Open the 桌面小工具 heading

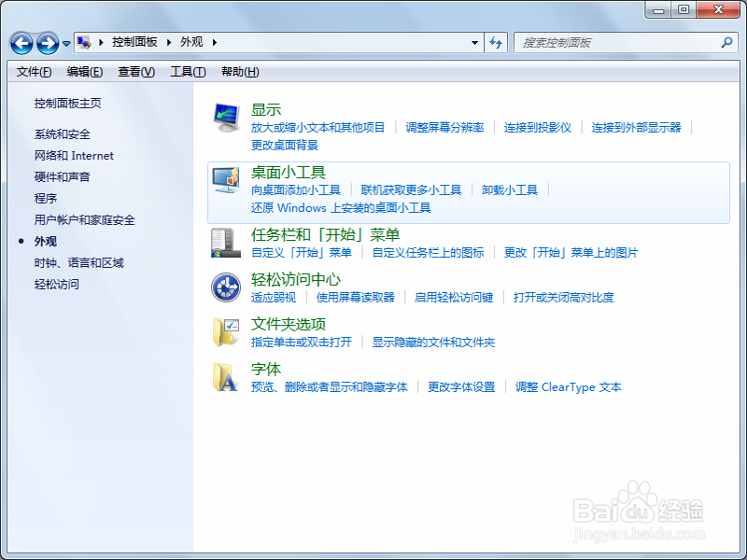pyautogui.click(x=289, y=172)
